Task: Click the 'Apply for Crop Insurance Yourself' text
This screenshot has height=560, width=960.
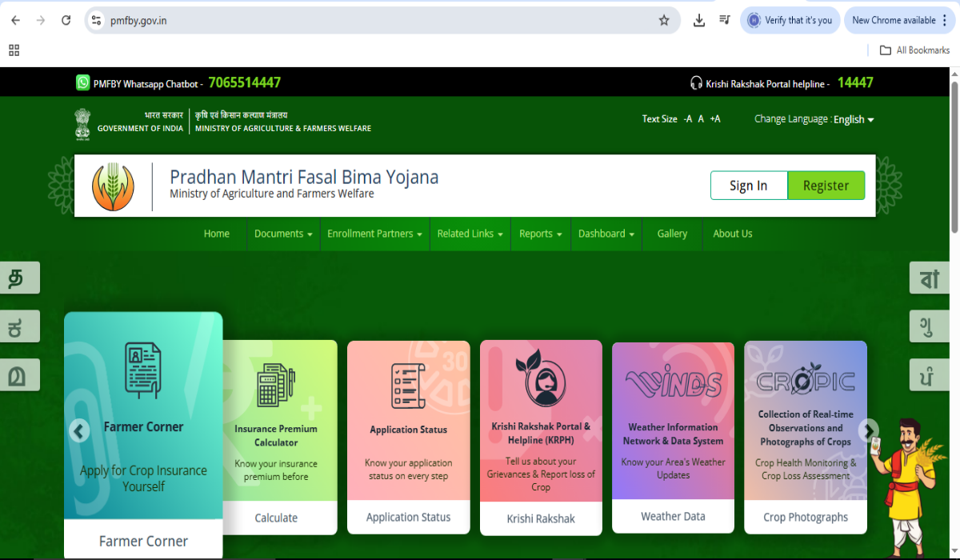Action: (143, 478)
